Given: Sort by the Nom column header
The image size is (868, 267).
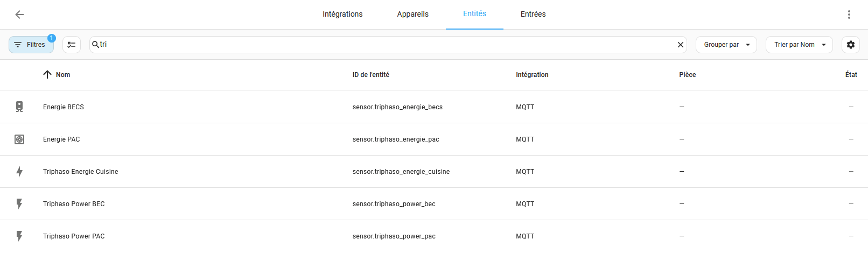Looking at the screenshot, I should (63, 75).
